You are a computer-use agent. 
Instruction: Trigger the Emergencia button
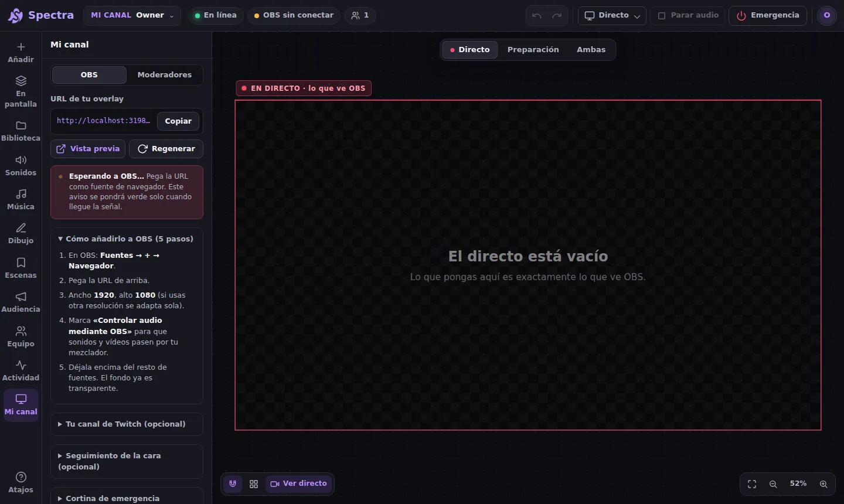(768, 15)
